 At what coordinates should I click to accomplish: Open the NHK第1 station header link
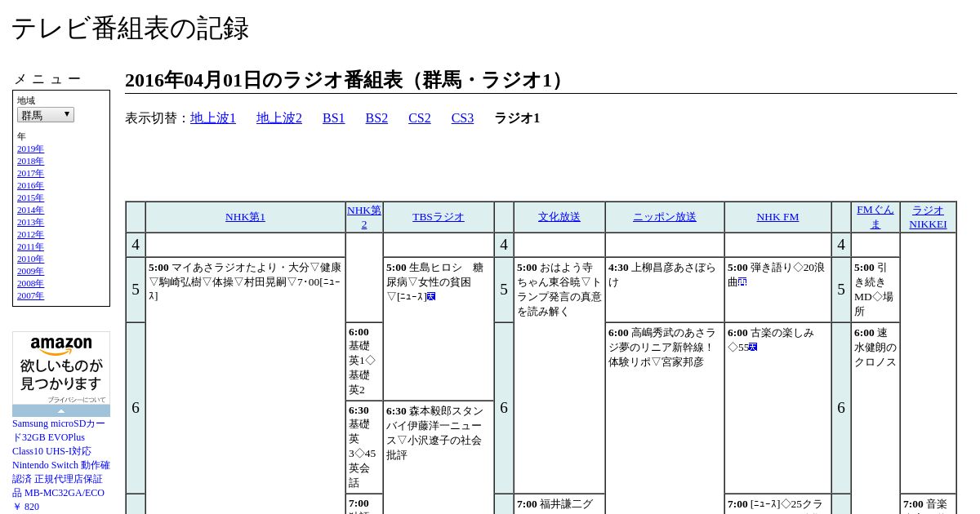[x=245, y=217]
